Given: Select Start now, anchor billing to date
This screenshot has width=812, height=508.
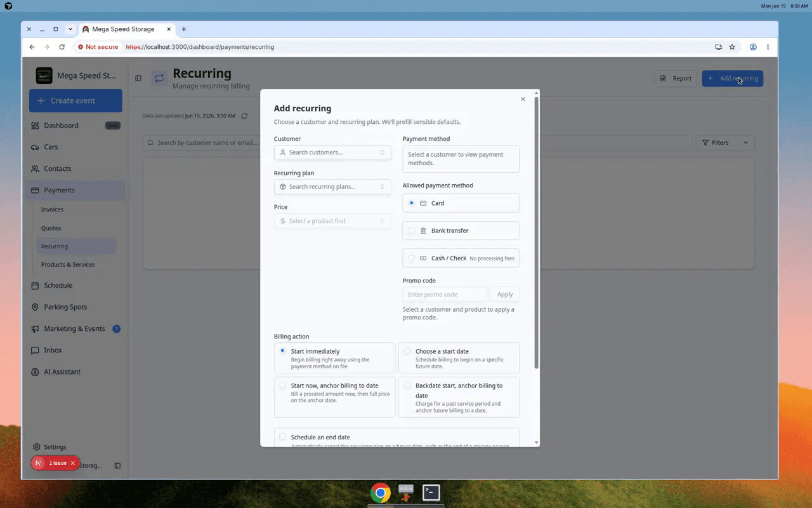Looking at the screenshot, I should pyautogui.click(x=334, y=397).
